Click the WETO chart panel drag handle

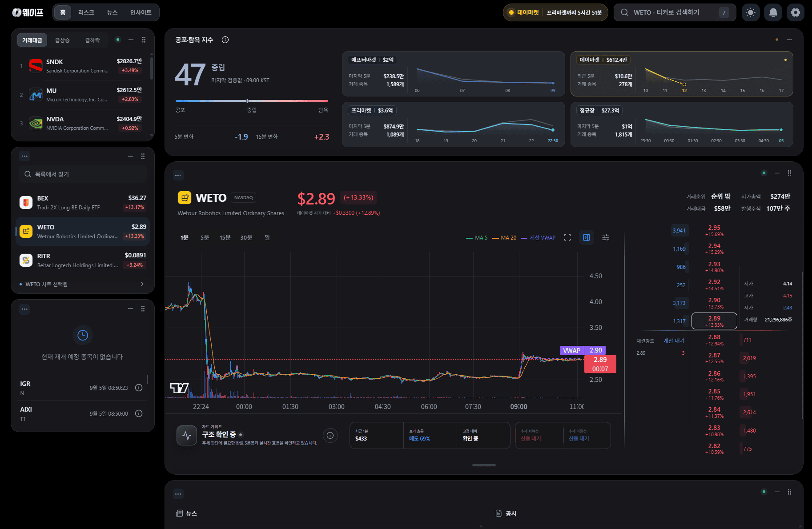[x=789, y=173]
